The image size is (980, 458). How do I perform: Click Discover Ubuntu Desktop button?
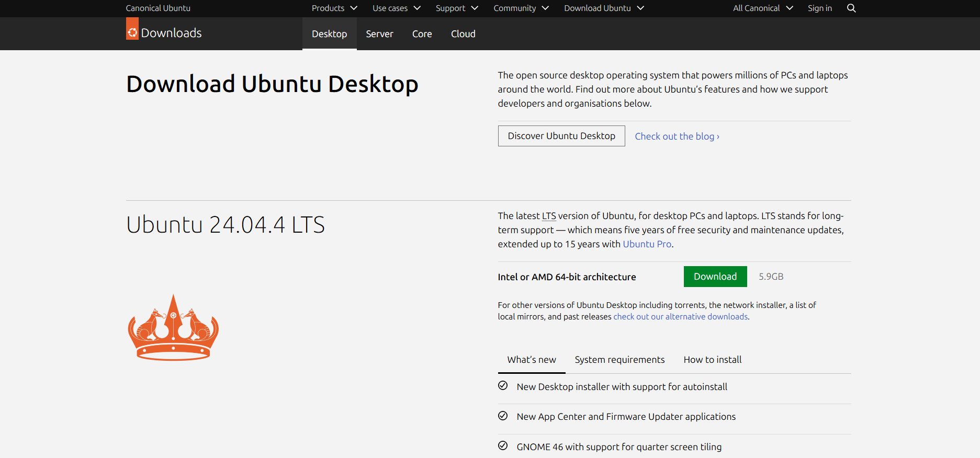click(x=561, y=136)
